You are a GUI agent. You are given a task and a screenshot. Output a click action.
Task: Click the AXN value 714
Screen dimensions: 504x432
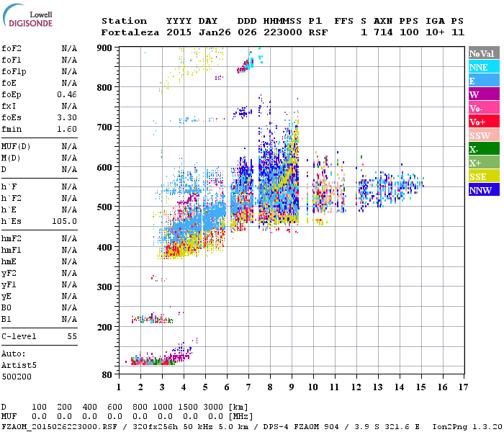[383, 32]
